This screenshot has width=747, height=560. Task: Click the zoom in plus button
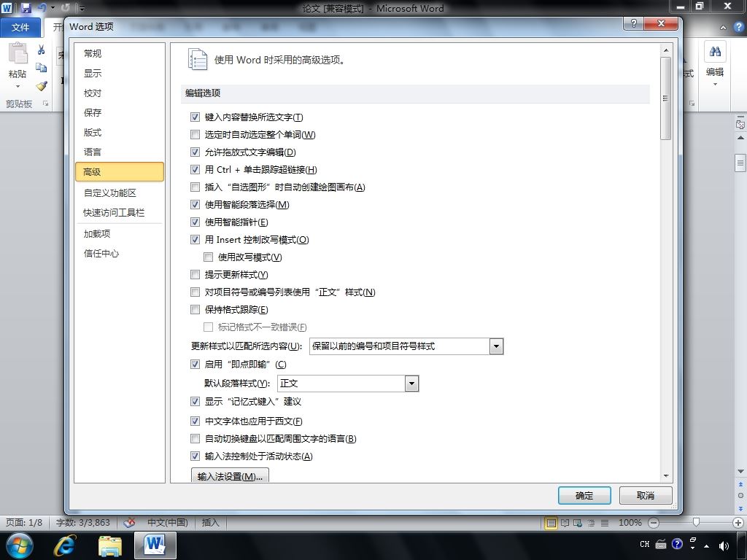pos(738,523)
